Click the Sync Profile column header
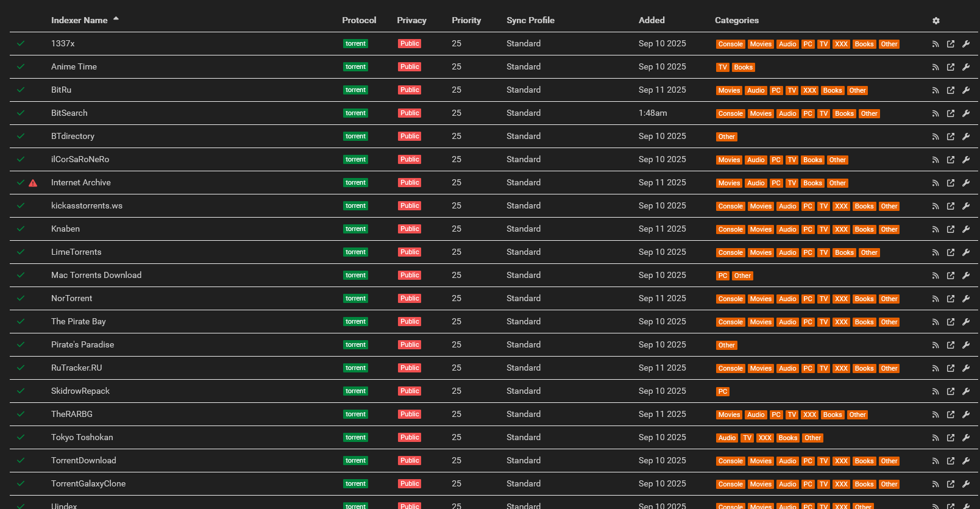980x509 pixels. point(530,20)
